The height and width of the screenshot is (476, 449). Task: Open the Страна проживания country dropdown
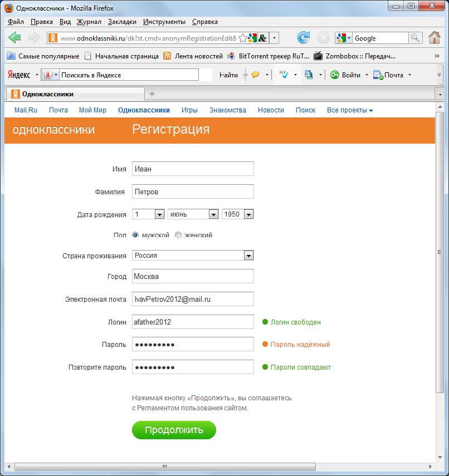point(248,256)
